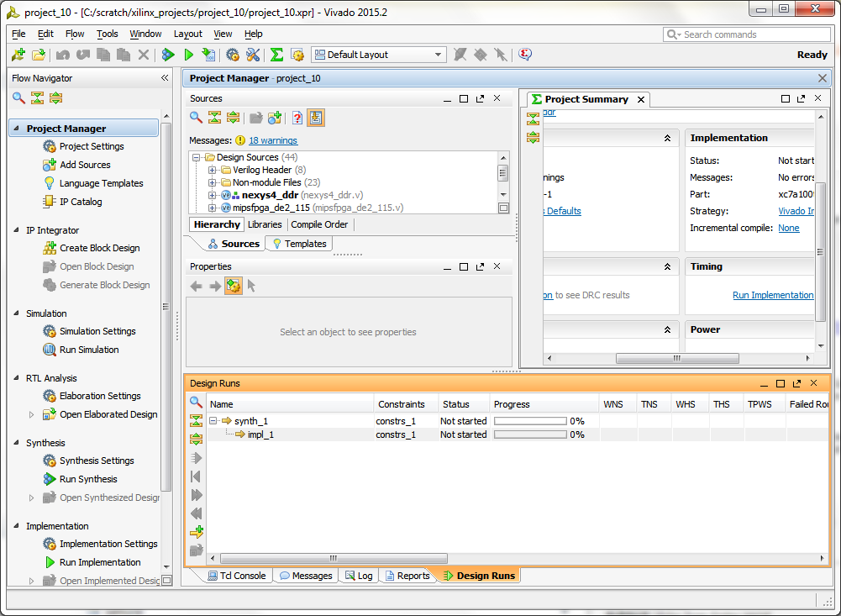The image size is (841, 616).
Task: Click the Reset Runs double-left icon in Design Runs
Action: click(x=197, y=513)
